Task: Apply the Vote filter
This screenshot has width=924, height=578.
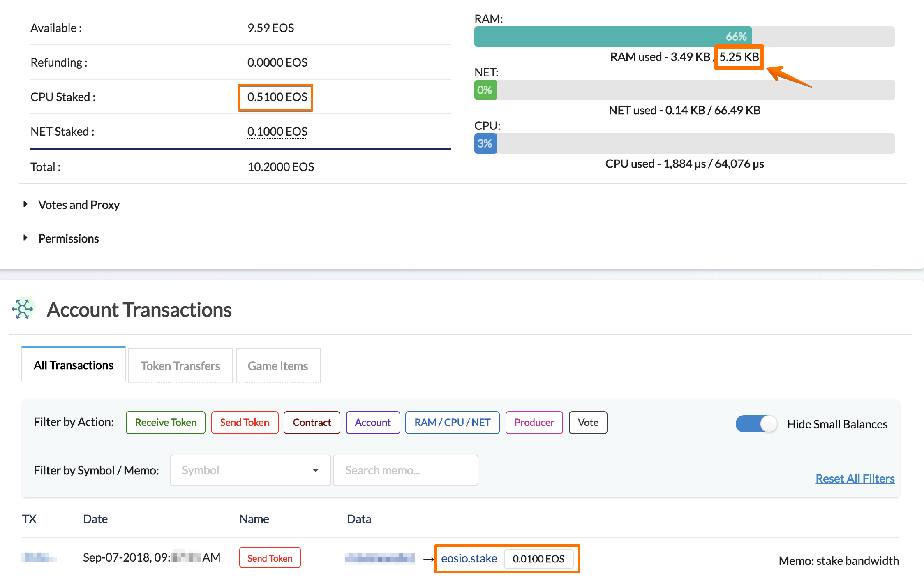Action: point(588,423)
